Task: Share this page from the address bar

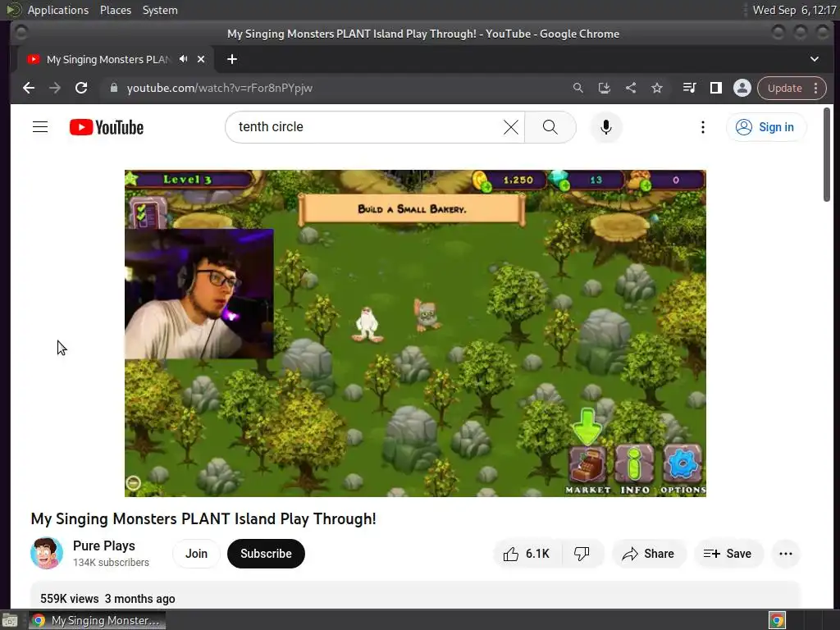Action: (x=631, y=88)
